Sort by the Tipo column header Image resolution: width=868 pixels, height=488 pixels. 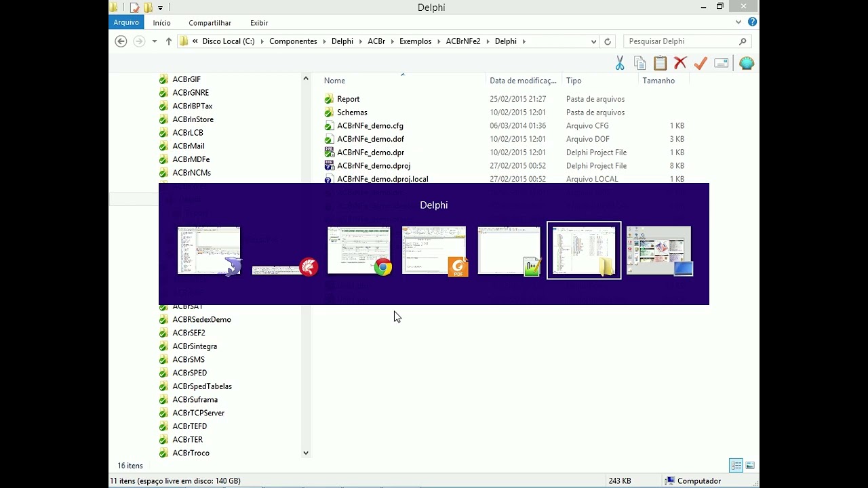tap(600, 81)
